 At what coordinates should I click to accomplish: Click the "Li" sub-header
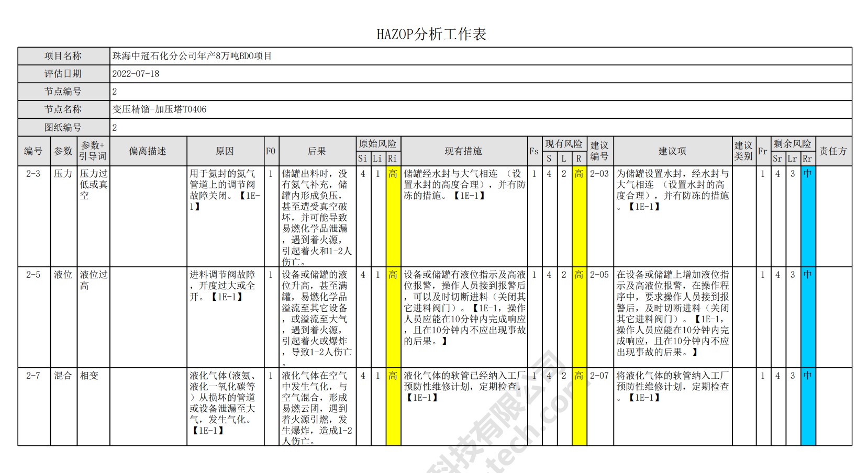pyautogui.click(x=377, y=159)
